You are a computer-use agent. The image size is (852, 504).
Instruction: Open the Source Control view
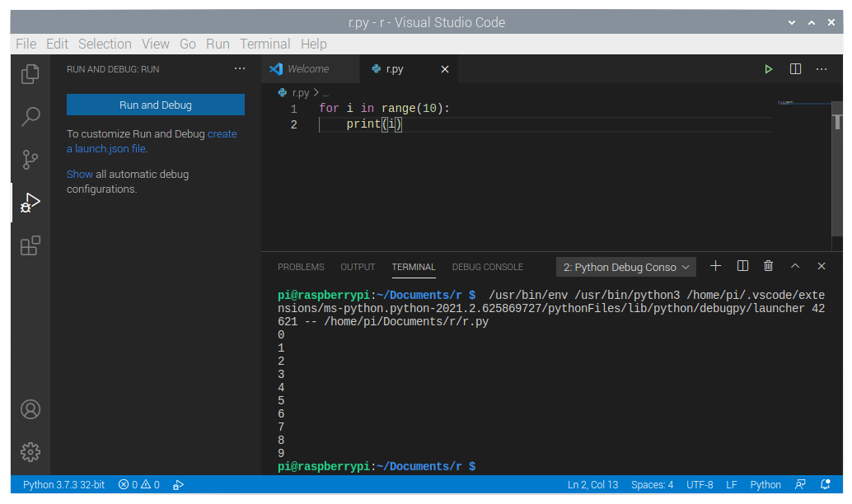pos(30,159)
